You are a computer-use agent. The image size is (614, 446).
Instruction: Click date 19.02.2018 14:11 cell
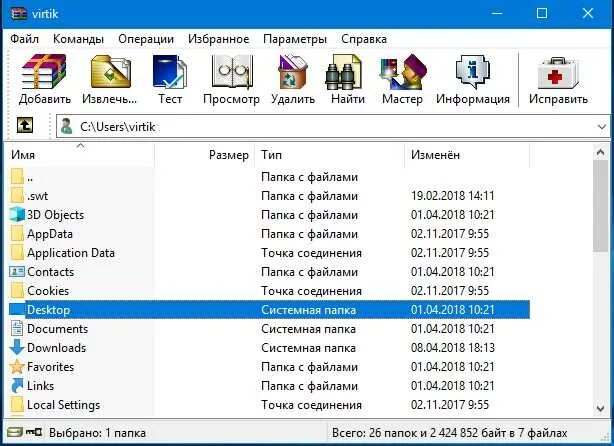453,196
